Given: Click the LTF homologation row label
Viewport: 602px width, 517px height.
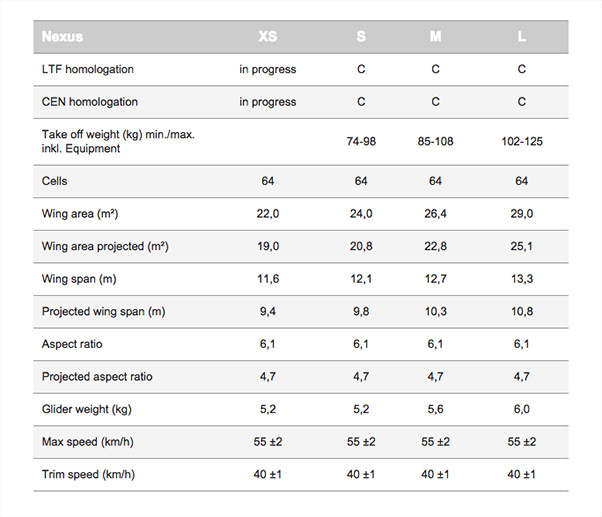Looking at the screenshot, I should coord(88,69).
